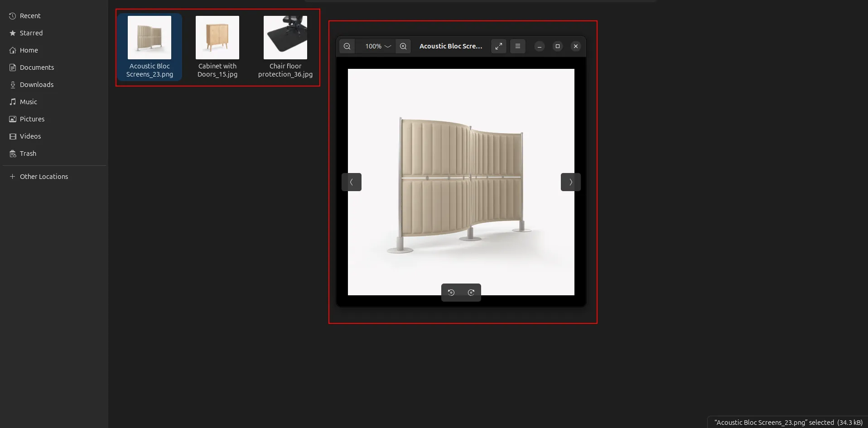Open the Recent view in the sidebar
Viewport: 868px width, 428px height.
31,16
